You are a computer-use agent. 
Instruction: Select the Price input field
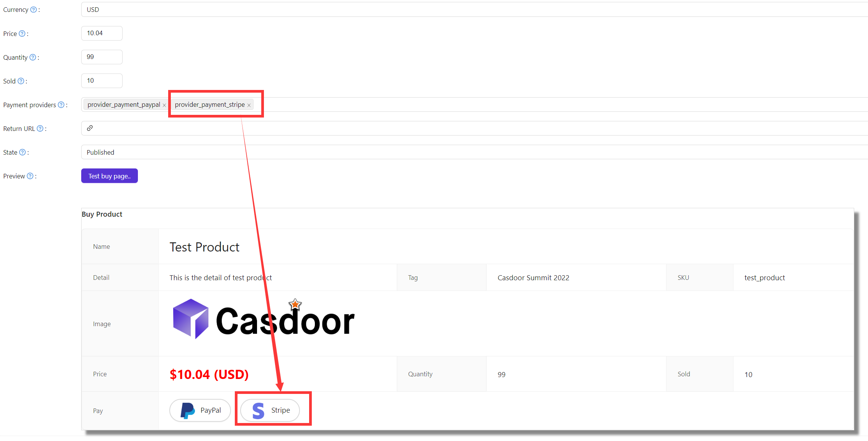pyautogui.click(x=102, y=33)
